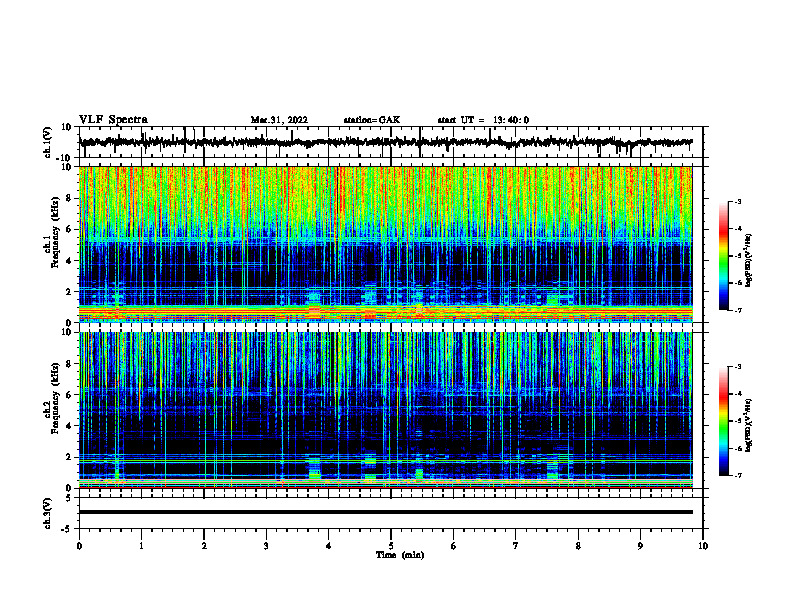This screenshot has height=612, width=792.
Task: Click the flat ch.3 voltage trace
Action: [x=385, y=512]
